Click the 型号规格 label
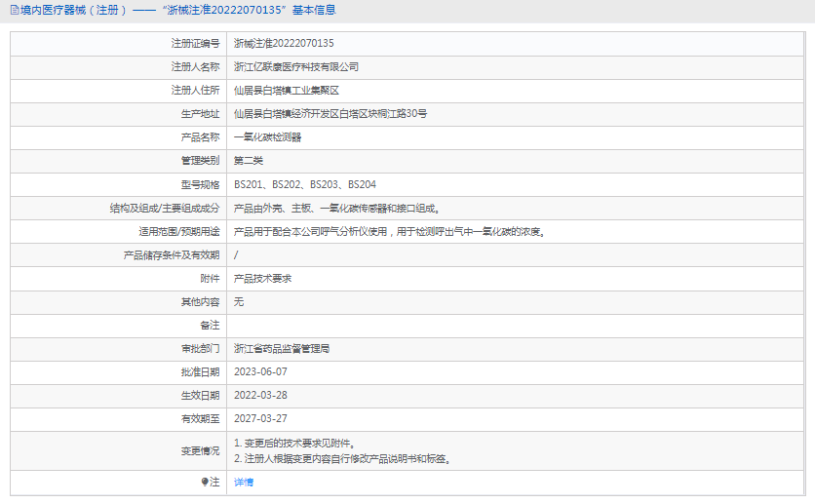Screen dimensions: 815x504 (x=200, y=184)
